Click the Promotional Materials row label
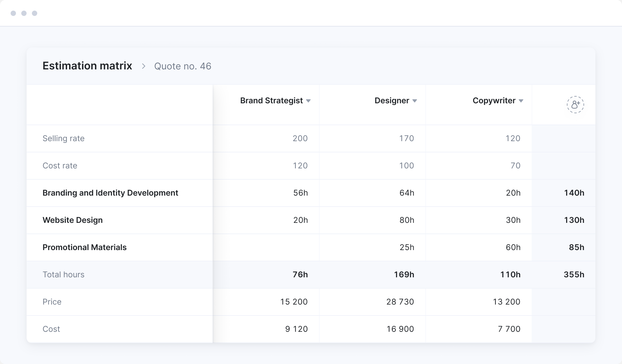 (x=84, y=247)
